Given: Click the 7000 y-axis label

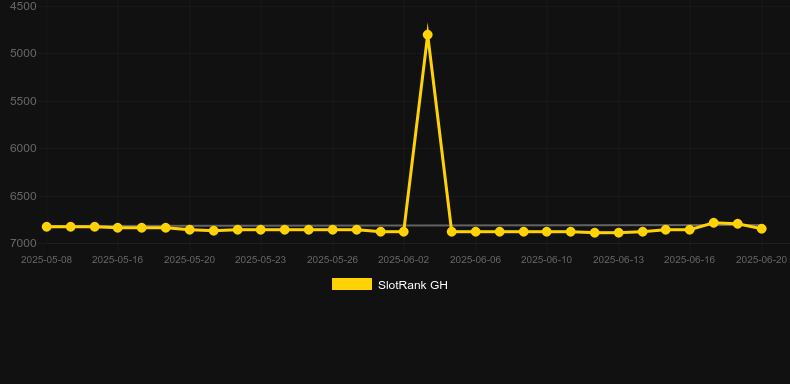Looking at the screenshot, I should 23,243.
